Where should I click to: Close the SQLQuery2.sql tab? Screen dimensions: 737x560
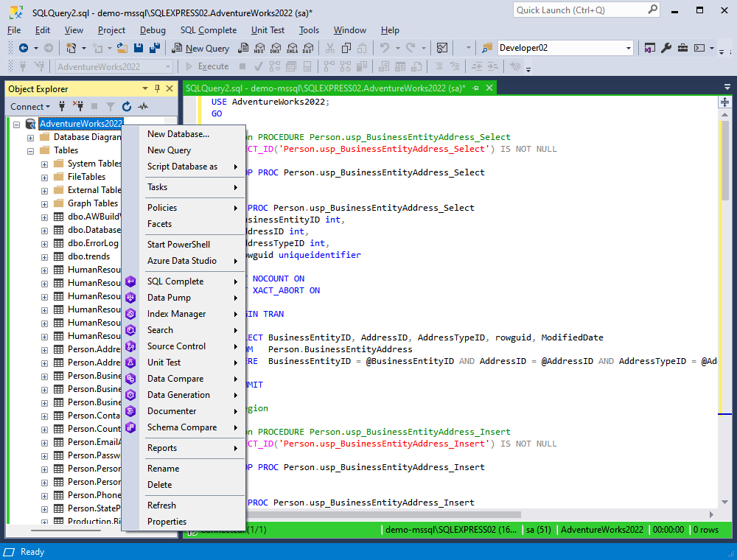click(x=489, y=88)
